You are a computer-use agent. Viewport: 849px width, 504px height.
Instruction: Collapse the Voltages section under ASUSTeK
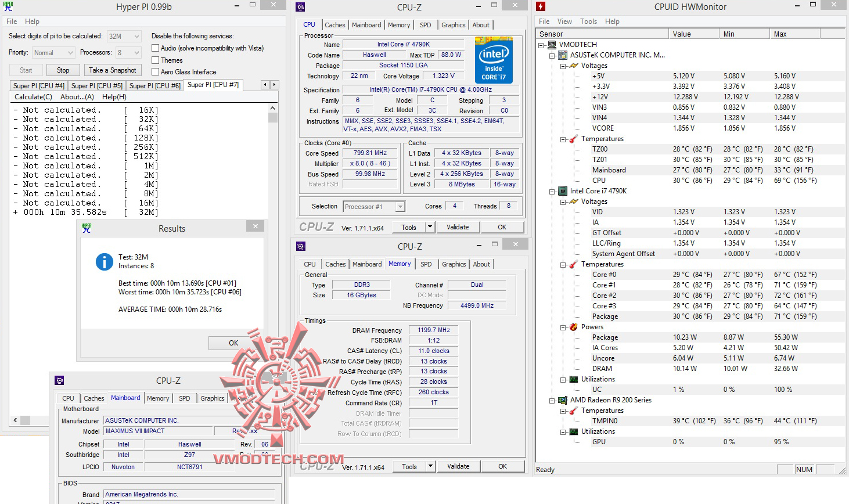(x=563, y=66)
